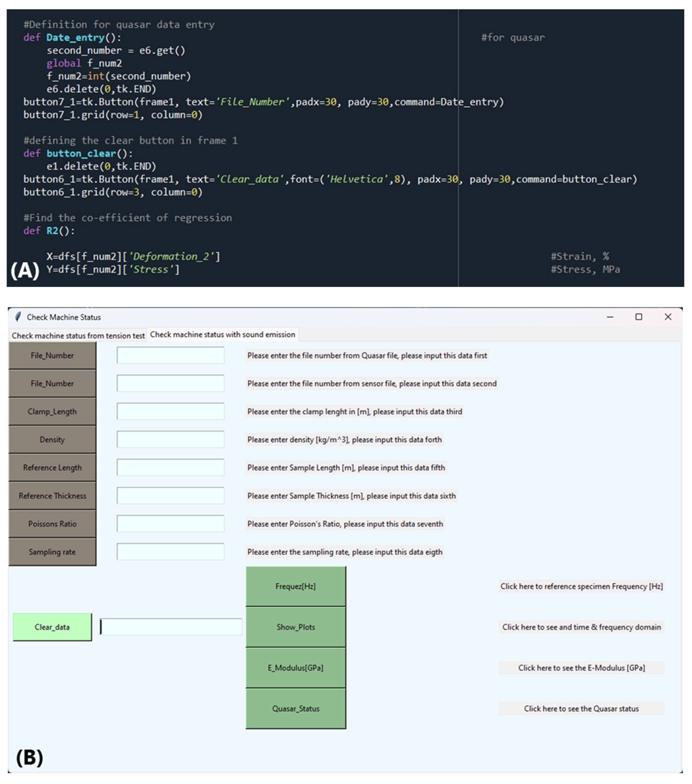692x784 pixels.
Task: Focus the input field beside Clear_data
Action: pos(171,627)
